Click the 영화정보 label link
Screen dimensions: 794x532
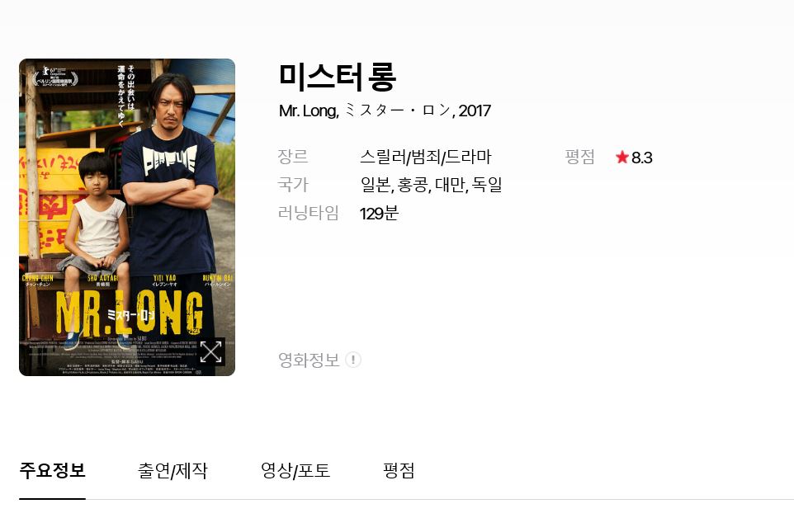(x=309, y=360)
